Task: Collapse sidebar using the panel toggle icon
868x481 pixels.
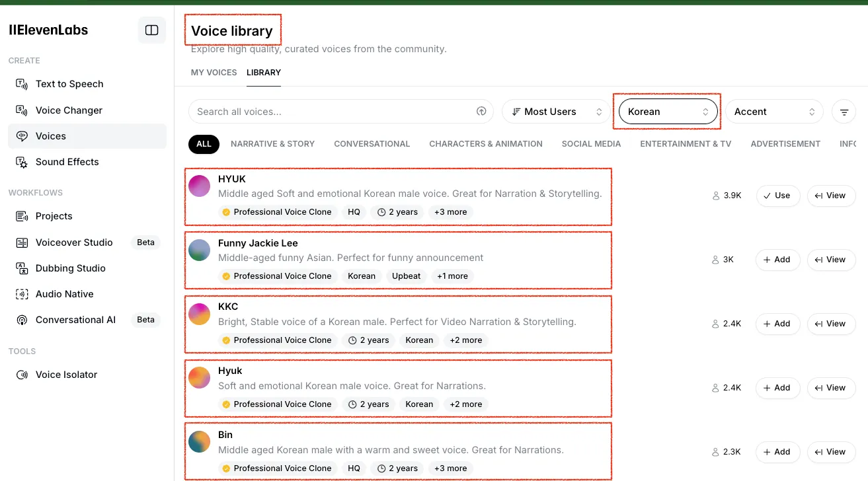Action: coord(152,30)
